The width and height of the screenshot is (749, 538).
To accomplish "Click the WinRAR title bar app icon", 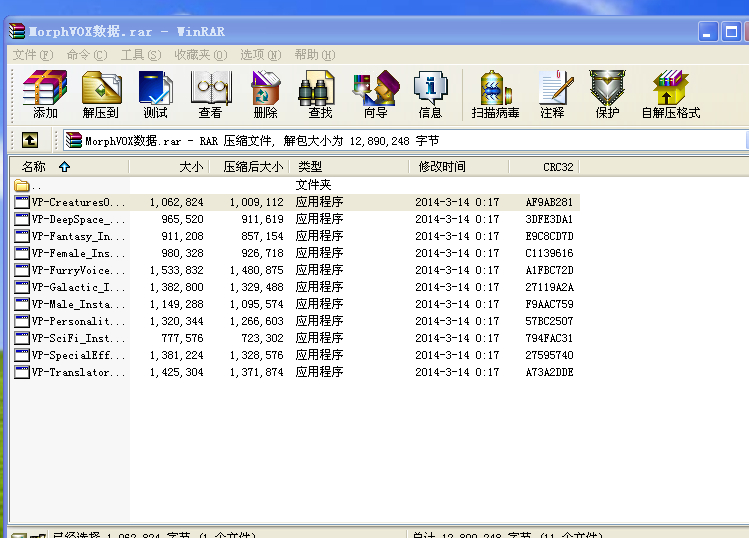I will point(16,32).
